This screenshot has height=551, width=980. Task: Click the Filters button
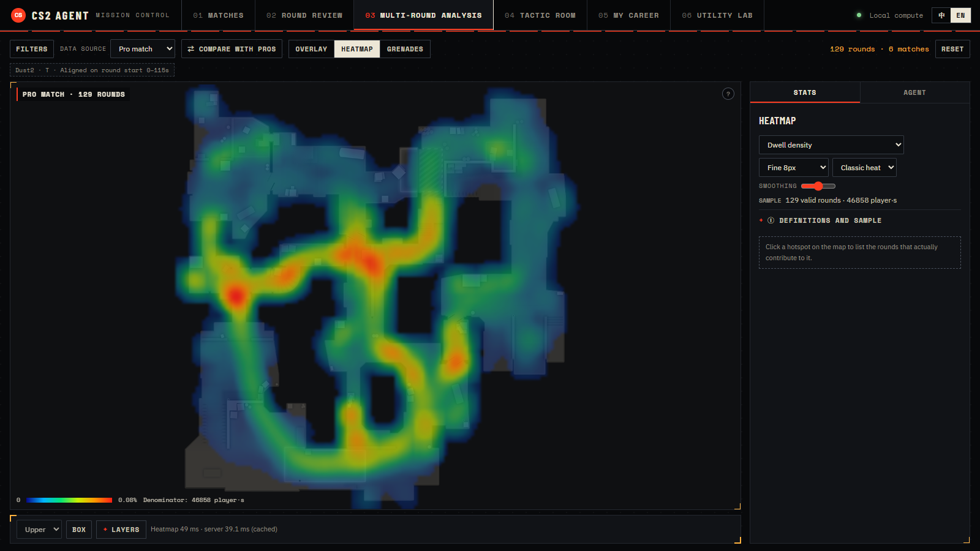32,49
